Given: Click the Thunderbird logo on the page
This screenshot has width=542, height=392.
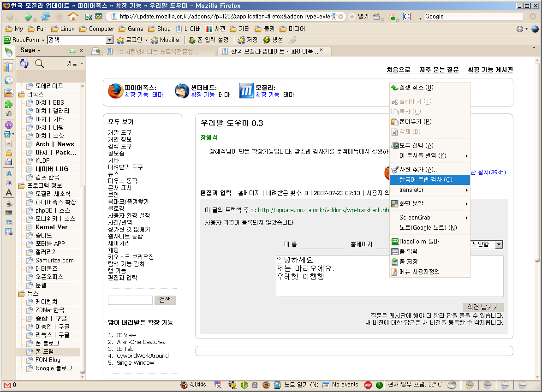Looking at the screenshot, I should [x=182, y=91].
